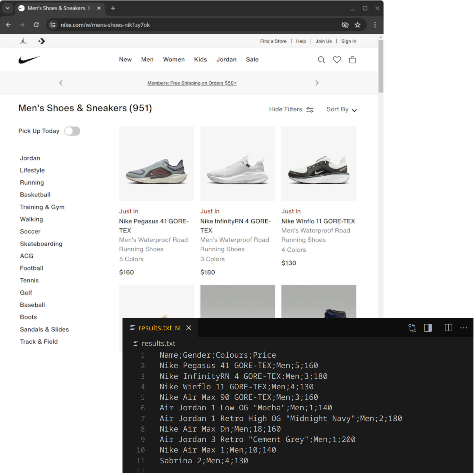Toggle the Pick Up Today switch
Viewport: 476px width, 476px height.
point(72,131)
